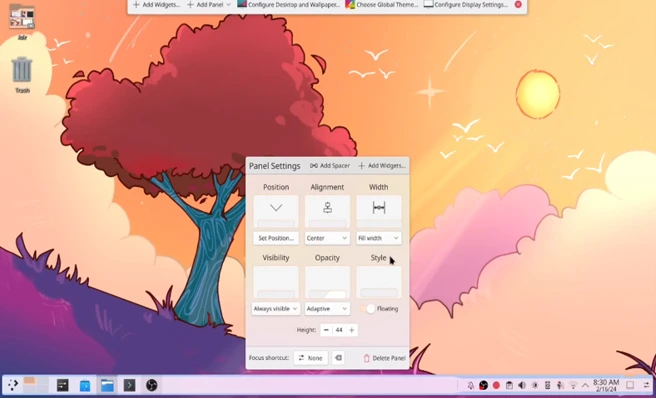Open the volume control in system tray
This screenshot has height=399, width=656.
click(x=522, y=385)
